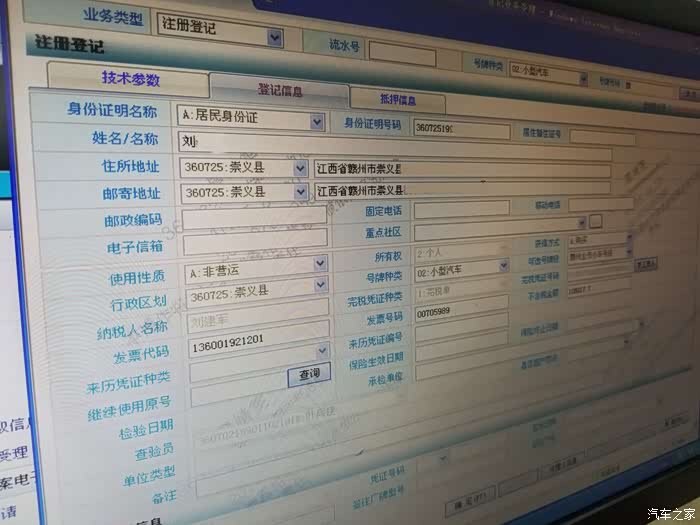Screen dimensions: 700x525
Task: Open the 抵押信息 tab
Action: [397, 100]
